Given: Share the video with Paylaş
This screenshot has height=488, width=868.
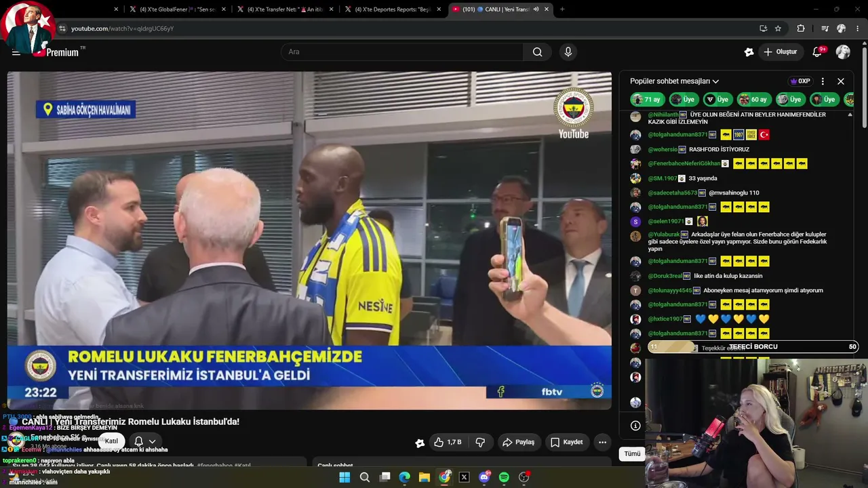Looking at the screenshot, I should [x=519, y=443].
